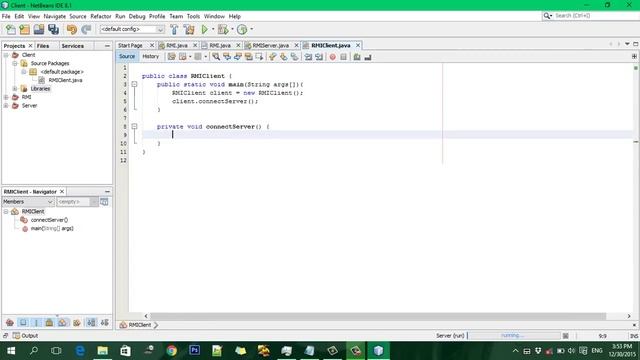Collapse the Client project node
The width and height of the screenshot is (640, 360).
pos(6,55)
